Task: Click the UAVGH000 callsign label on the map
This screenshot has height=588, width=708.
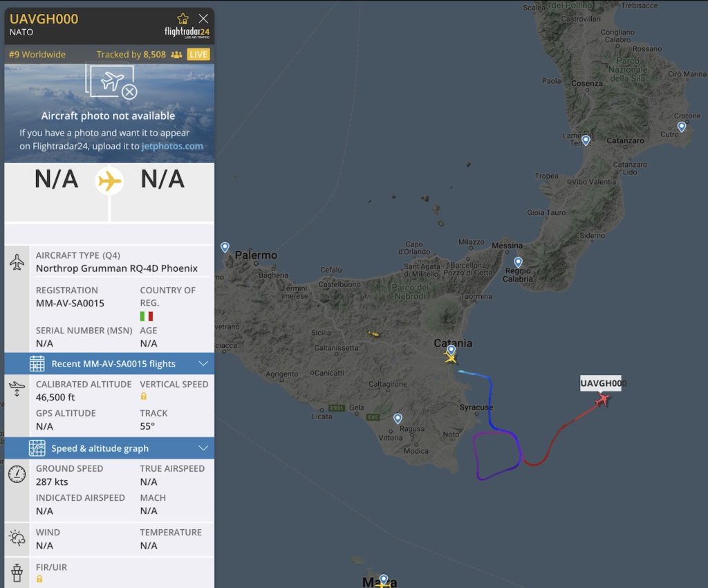Action: pos(601,383)
